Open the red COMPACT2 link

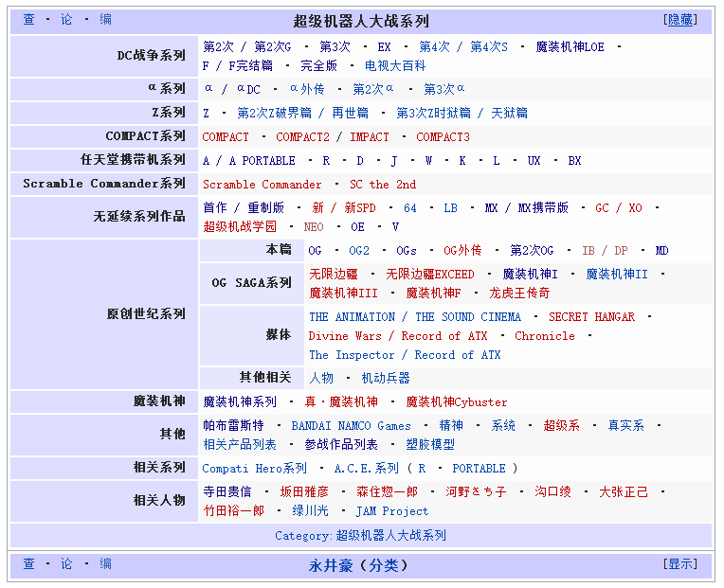[x=303, y=137]
